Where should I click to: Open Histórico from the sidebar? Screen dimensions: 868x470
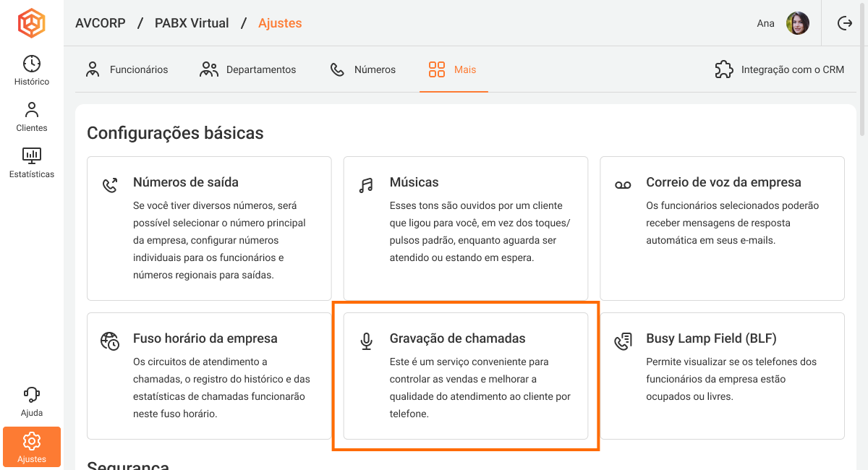click(32, 70)
